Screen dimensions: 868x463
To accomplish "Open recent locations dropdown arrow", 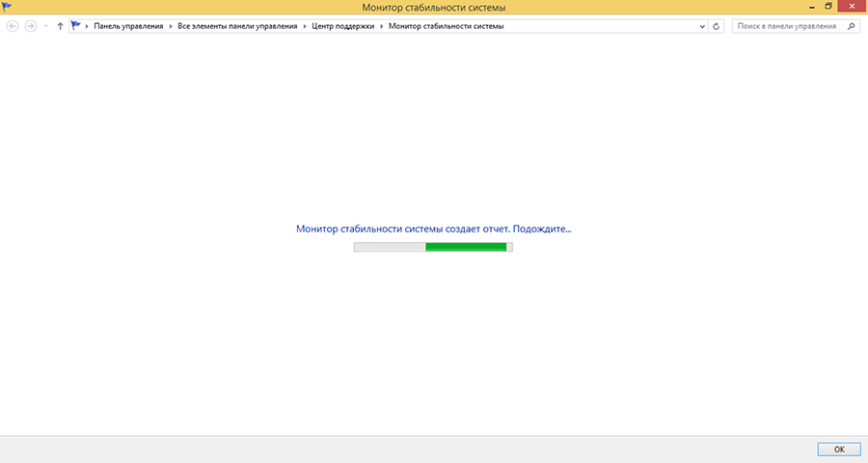I will (x=46, y=26).
